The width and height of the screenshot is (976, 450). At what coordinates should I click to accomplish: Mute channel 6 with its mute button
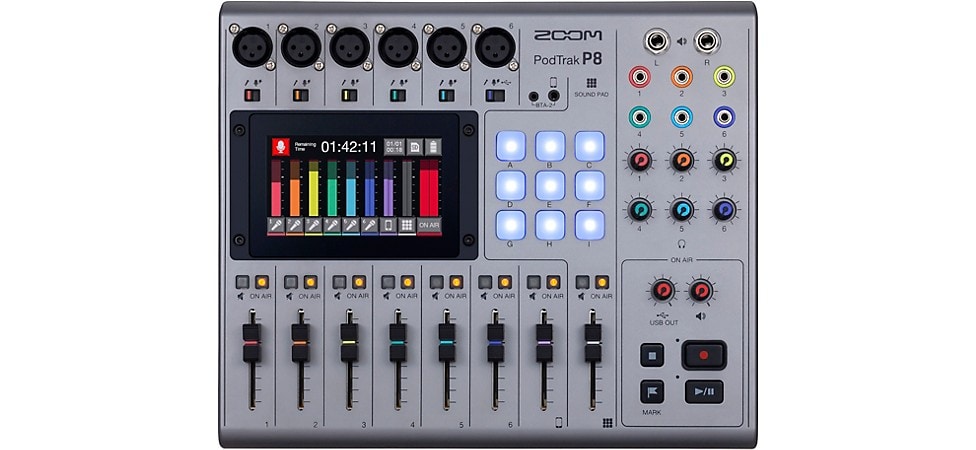tap(485, 282)
